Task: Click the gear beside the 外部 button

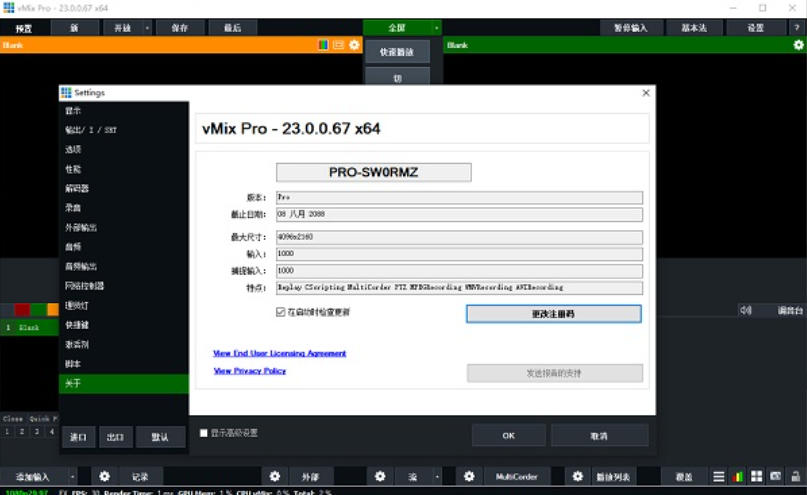Action: pos(275,476)
